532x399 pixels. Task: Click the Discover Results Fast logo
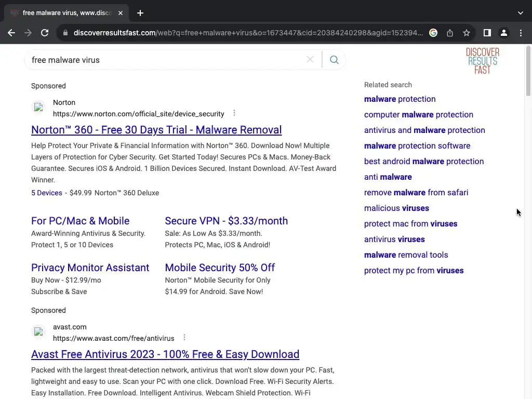[483, 61]
